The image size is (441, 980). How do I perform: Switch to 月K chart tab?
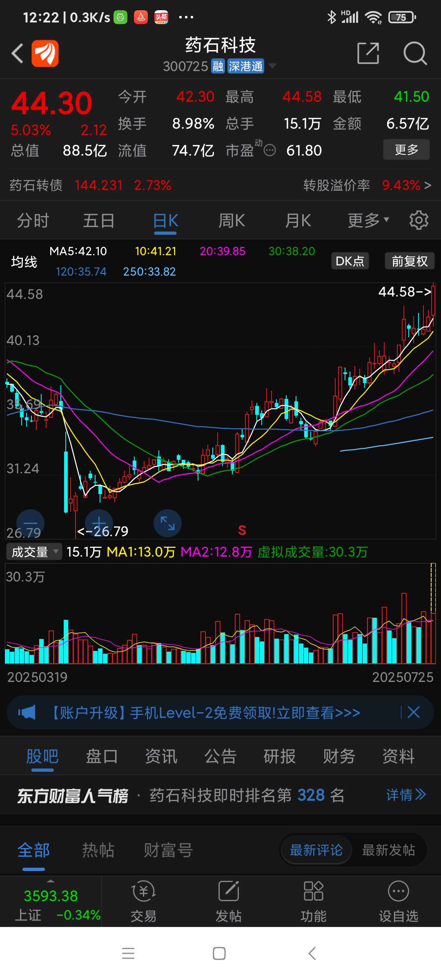coord(298,220)
